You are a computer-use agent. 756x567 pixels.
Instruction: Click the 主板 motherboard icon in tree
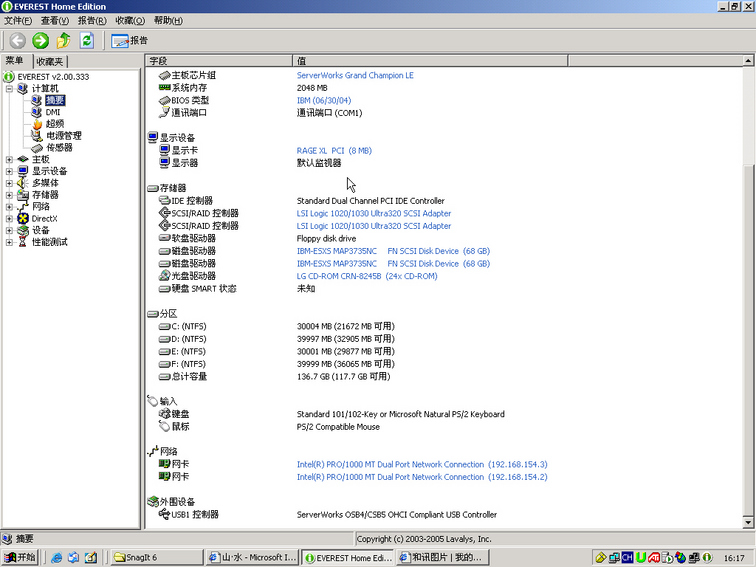[x=23, y=159]
